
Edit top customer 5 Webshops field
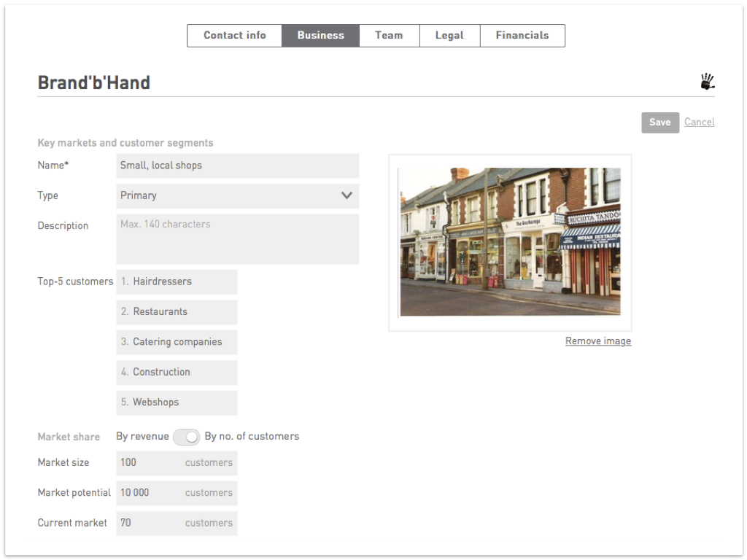tap(177, 402)
